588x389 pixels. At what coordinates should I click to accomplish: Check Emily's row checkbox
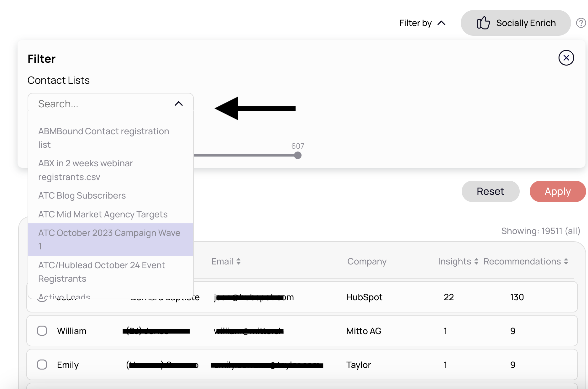[42, 365]
